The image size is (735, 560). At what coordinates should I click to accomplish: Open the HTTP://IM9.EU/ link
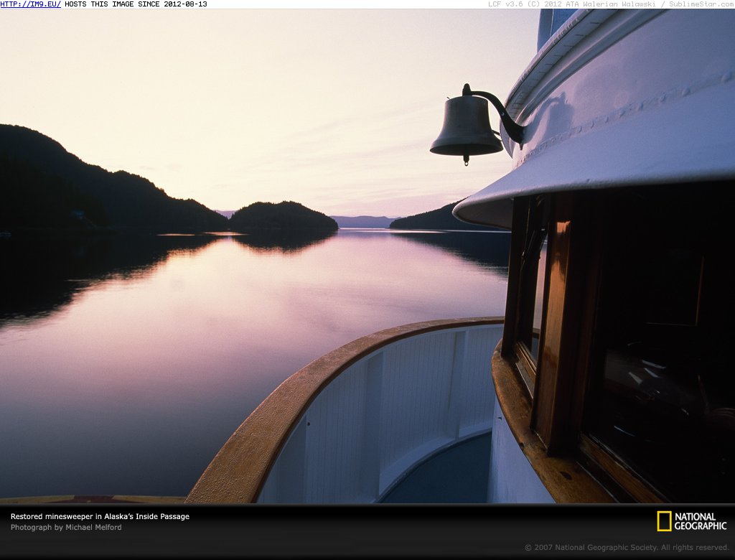click(x=30, y=4)
